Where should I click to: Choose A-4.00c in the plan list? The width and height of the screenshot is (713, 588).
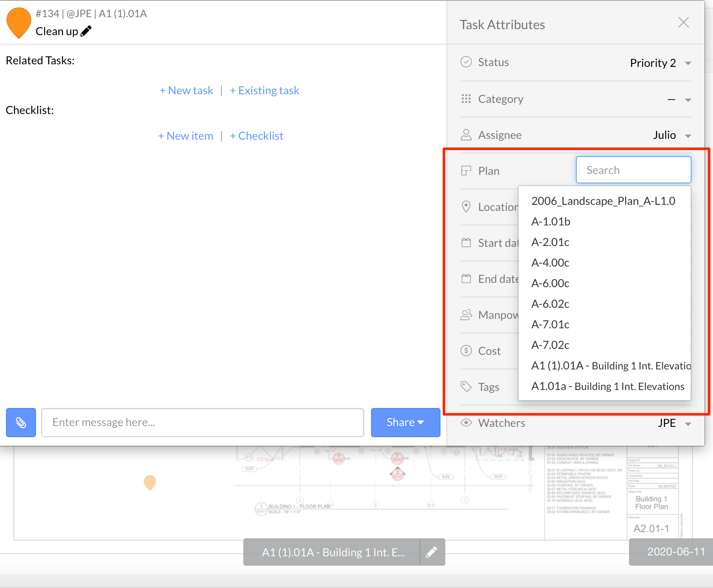point(550,263)
